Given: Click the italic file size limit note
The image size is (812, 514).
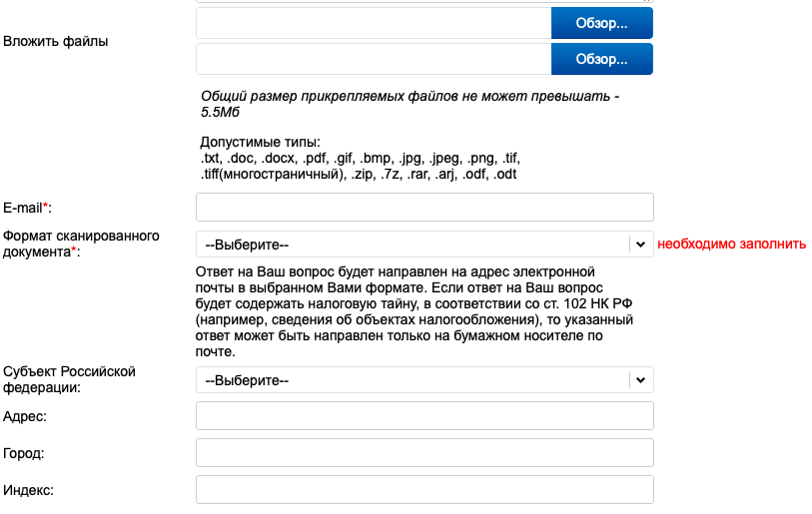Looking at the screenshot, I should [410, 104].
